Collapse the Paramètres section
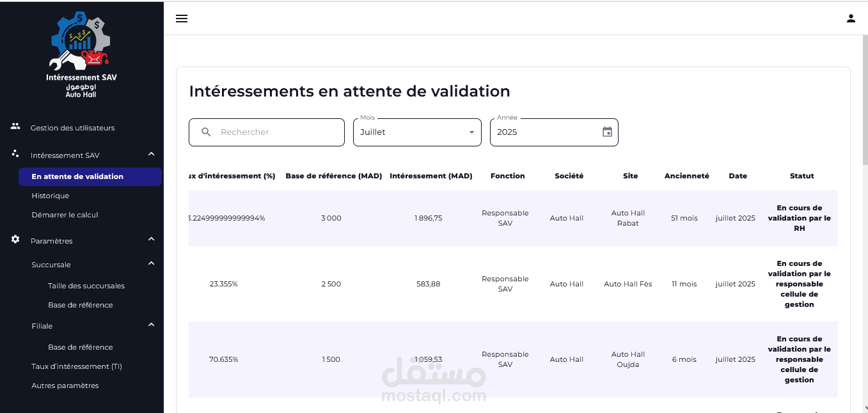 tap(151, 238)
